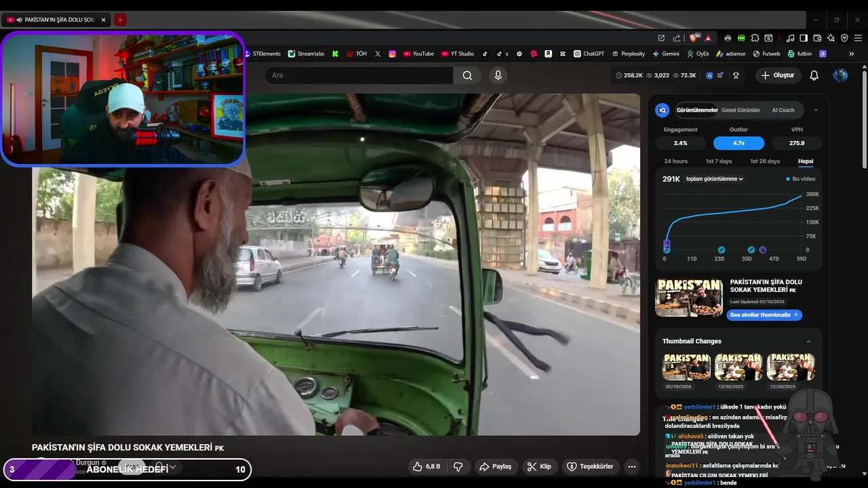Open a new browser tab with plus
868x488 pixels.
coord(120,20)
